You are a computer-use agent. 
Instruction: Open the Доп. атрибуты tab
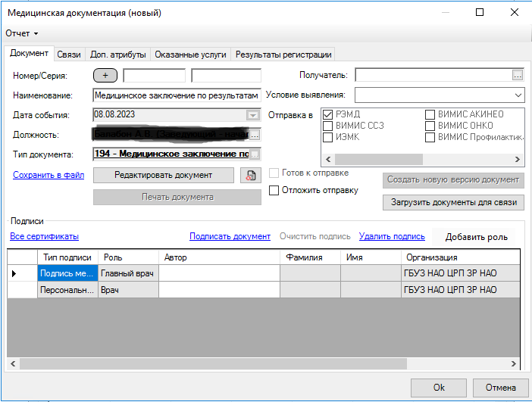[x=117, y=55]
